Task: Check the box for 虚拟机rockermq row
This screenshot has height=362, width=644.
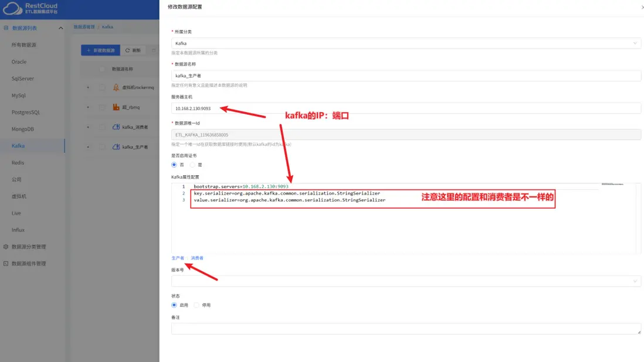Action: pyautogui.click(x=102, y=87)
